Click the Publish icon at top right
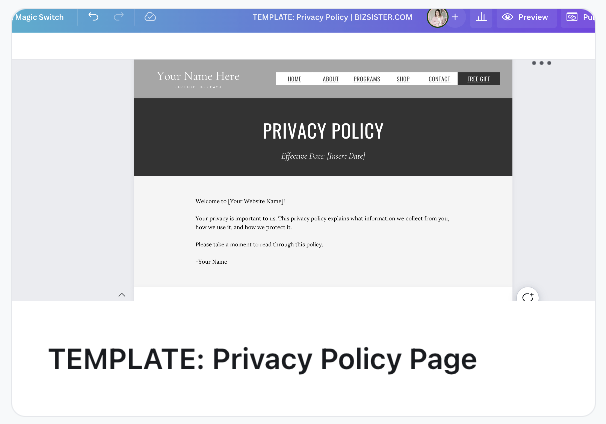The width and height of the screenshot is (606, 424). tap(573, 17)
